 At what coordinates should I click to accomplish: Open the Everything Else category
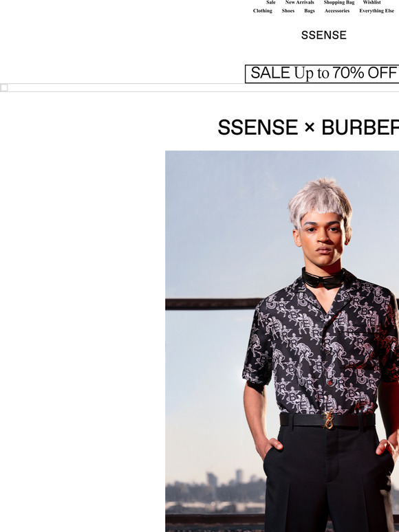click(376, 11)
